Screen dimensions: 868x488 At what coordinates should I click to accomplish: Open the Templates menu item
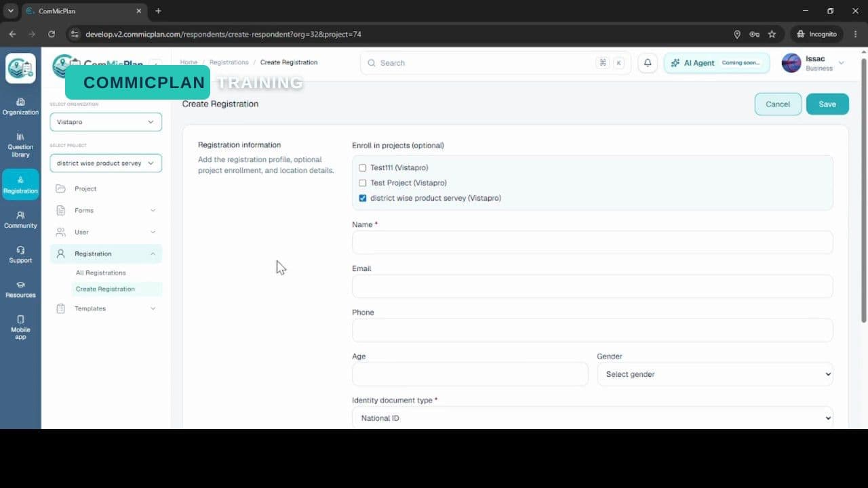(106, 308)
